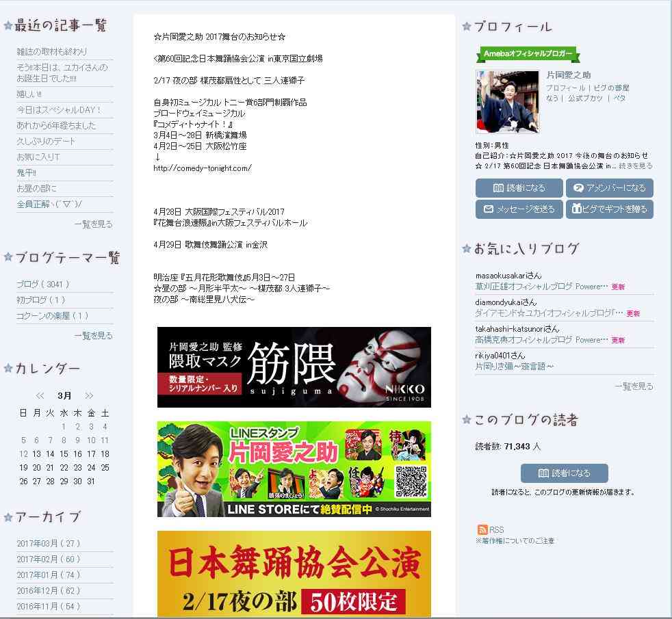Open the profile photo of 片岡愛之助
672x619 pixels.
[508, 102]
